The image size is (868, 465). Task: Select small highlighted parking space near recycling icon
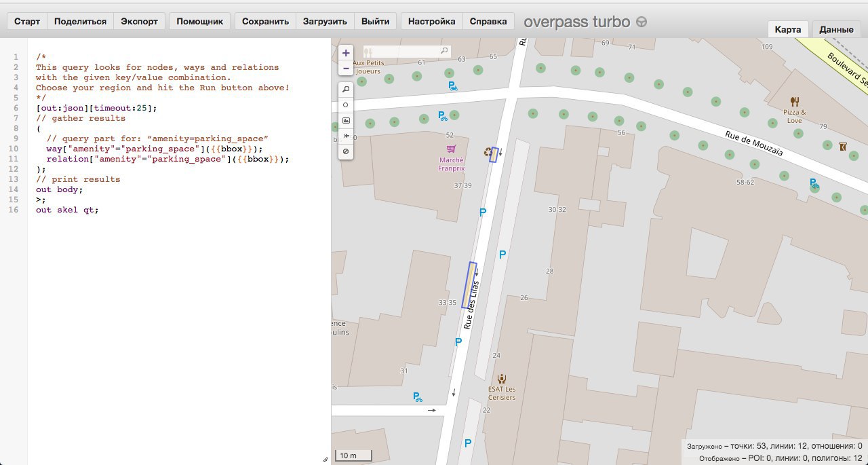(x=494, y=155)
